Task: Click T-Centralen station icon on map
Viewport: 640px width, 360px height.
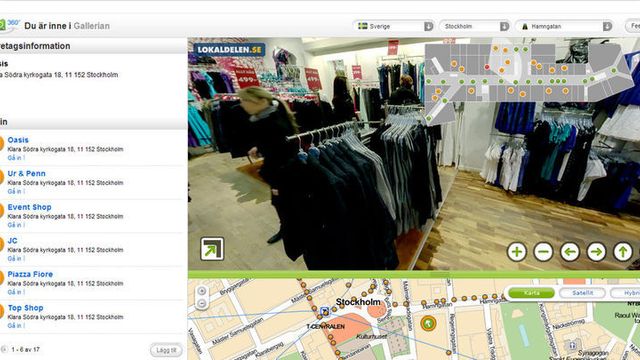Action: pos(325,312)
